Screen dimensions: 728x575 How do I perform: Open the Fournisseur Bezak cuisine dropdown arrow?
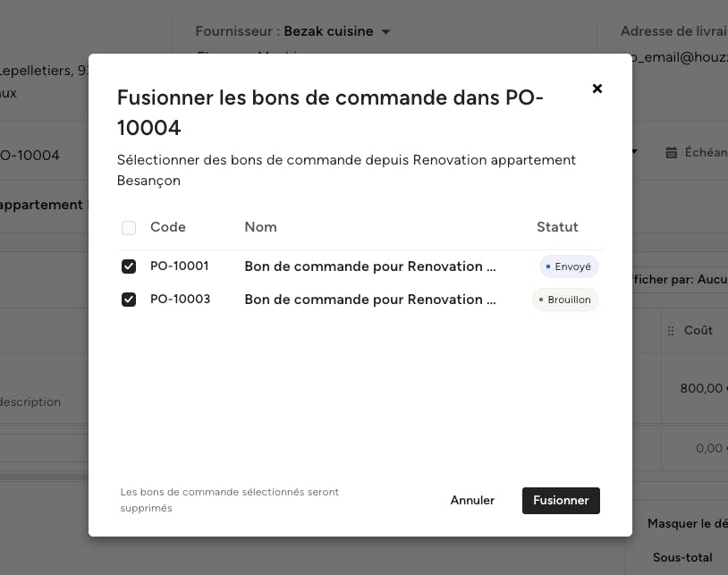pos(385,31)
